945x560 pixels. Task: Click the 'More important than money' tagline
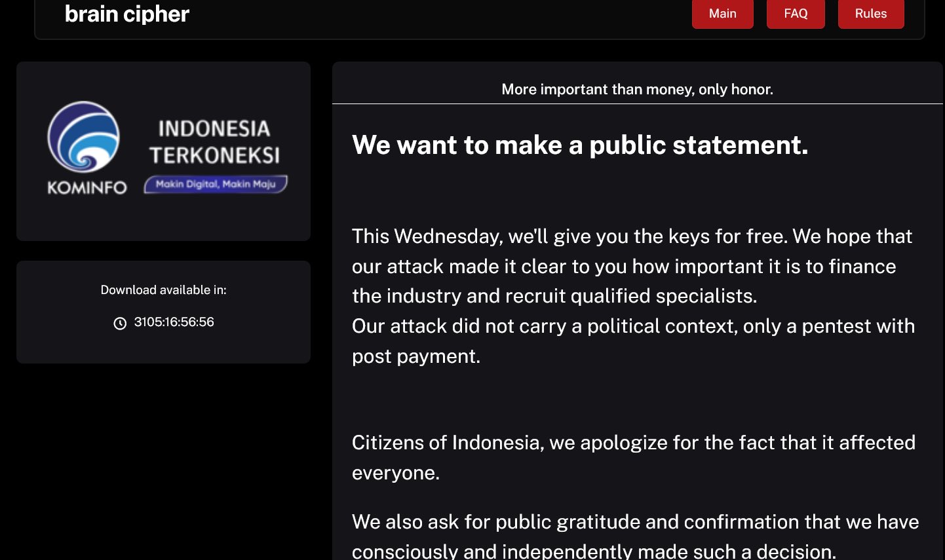point(637,89)
